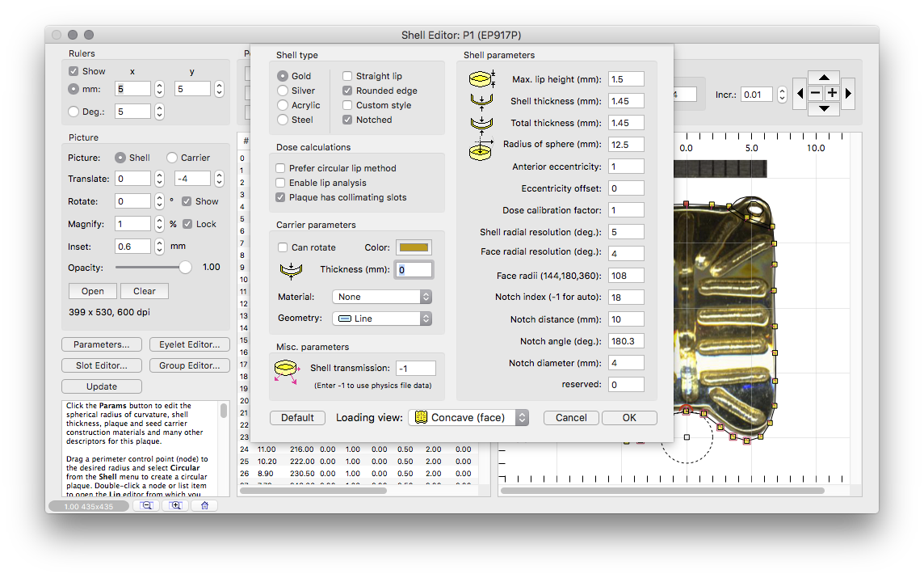Screen dimensions: 924x578
Task: Click the plus increment icon
Action: coord(832,93)
